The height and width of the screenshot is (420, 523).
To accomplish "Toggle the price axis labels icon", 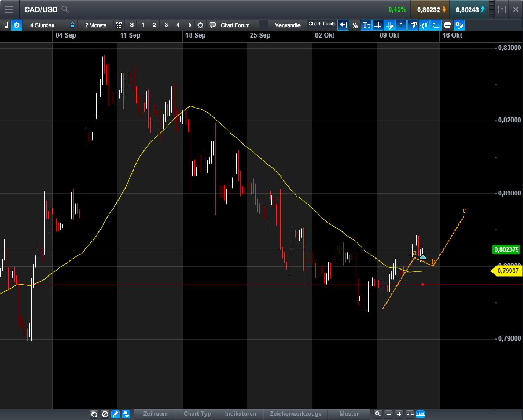I will 436,25.
